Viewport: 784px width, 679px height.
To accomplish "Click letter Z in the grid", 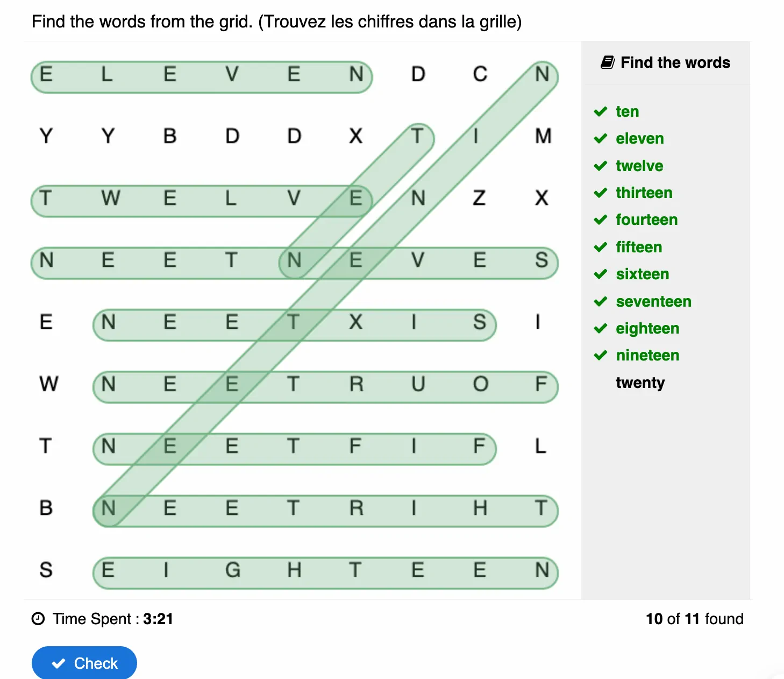I will [x=479, y=198].
